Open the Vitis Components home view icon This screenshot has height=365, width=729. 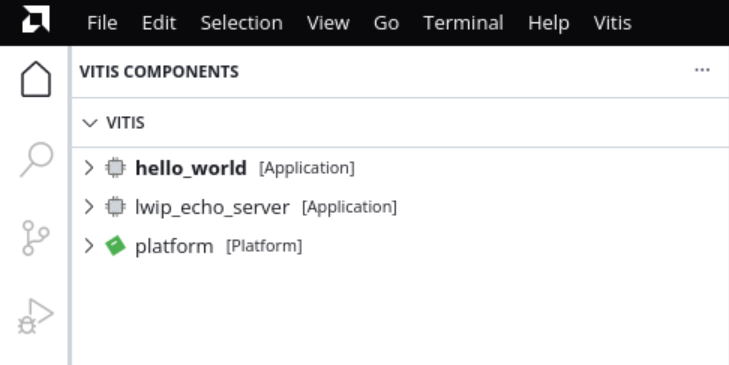(36, 80)
